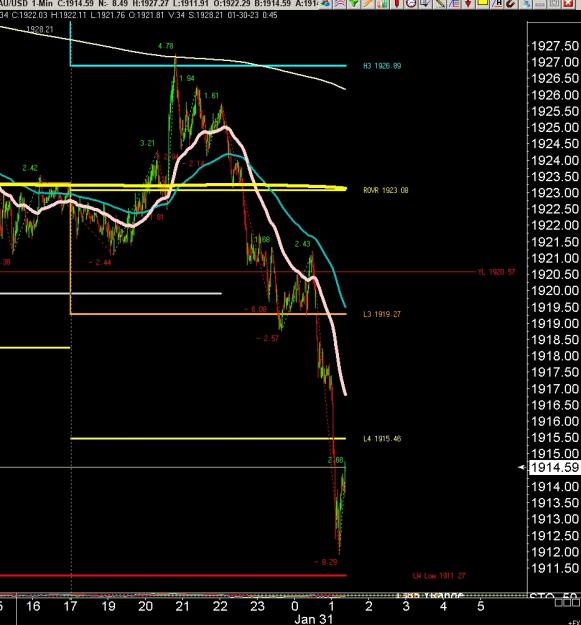Click the L4 1915.46 level label
Screen dimensions: 581x625
pos(382,439)
